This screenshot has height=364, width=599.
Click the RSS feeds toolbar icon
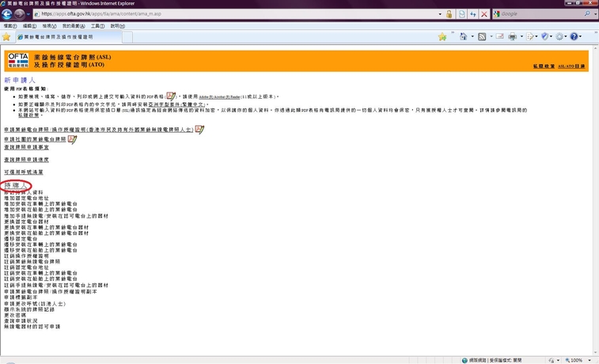(481, 36)
